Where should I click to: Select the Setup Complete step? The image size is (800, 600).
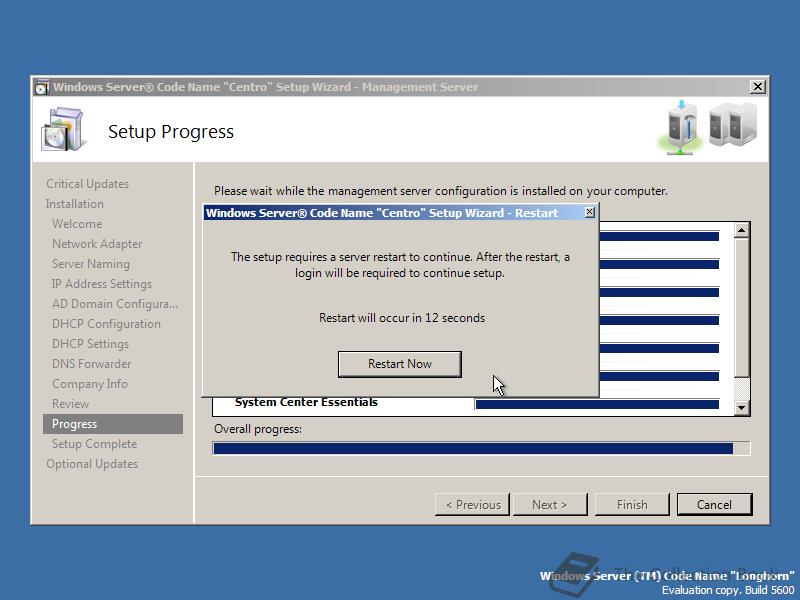pyautogui.click(x=94, y=444)
